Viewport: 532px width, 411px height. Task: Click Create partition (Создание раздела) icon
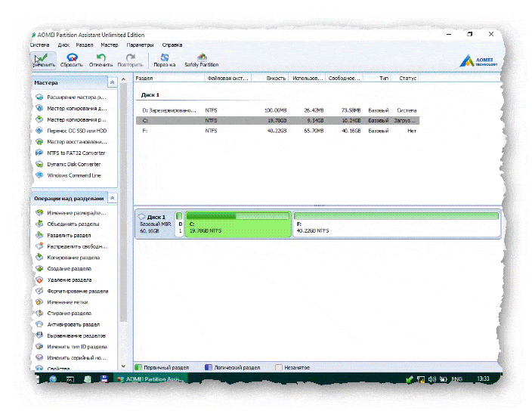tap(39, 268)
